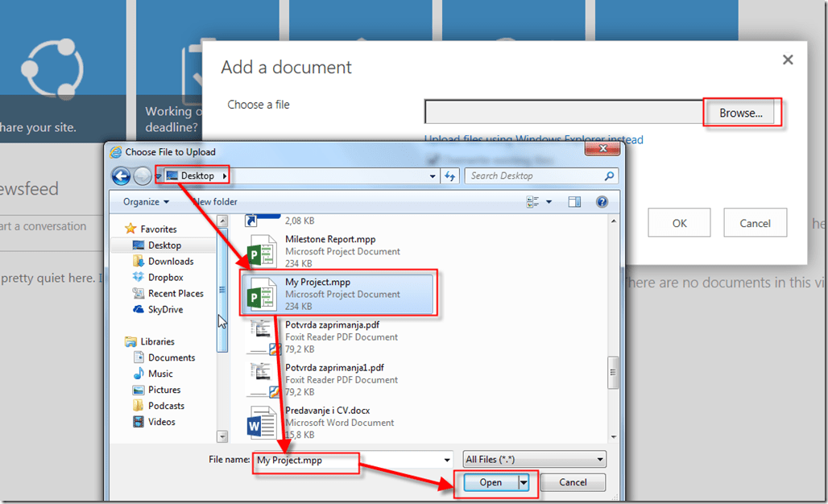This screenshot has width=828, height=504.
Task: Expand the Open button split arrow
Action: tap(524, 483)
